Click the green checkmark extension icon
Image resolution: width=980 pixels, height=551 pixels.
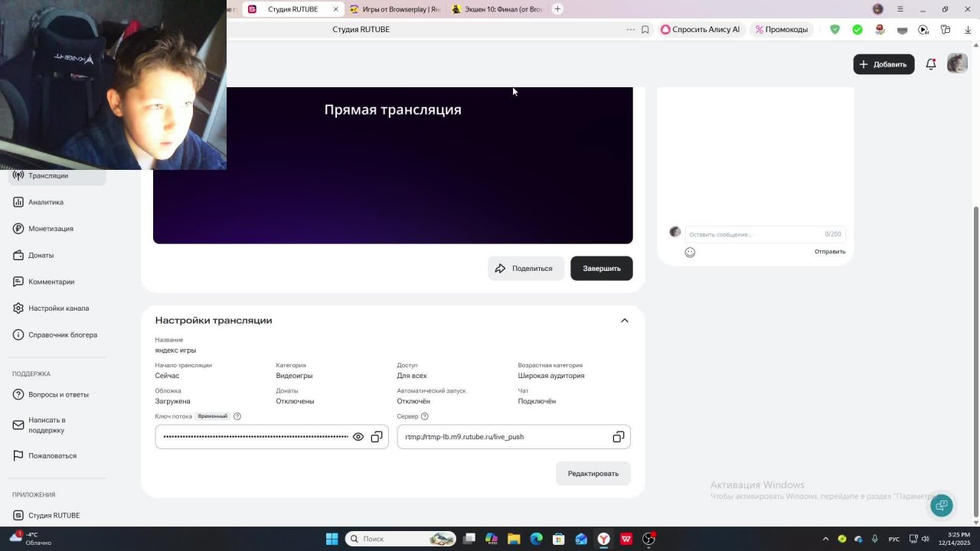[x=857, y=30]
